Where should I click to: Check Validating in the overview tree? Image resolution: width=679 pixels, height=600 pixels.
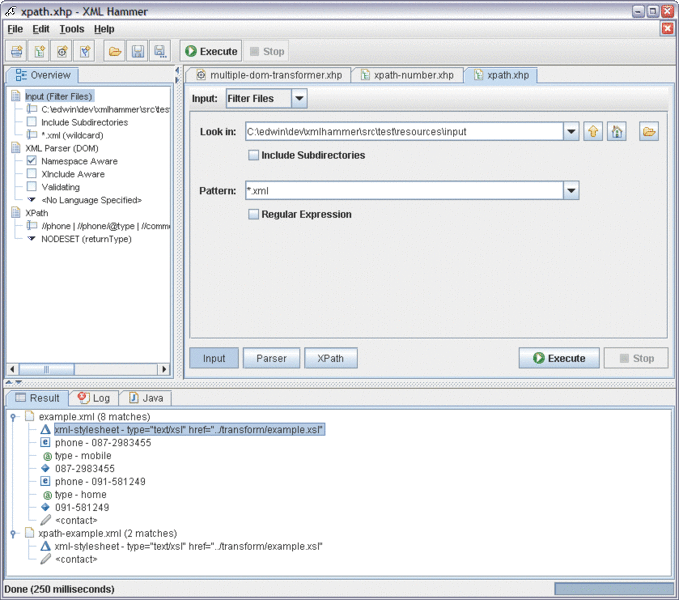32,187
